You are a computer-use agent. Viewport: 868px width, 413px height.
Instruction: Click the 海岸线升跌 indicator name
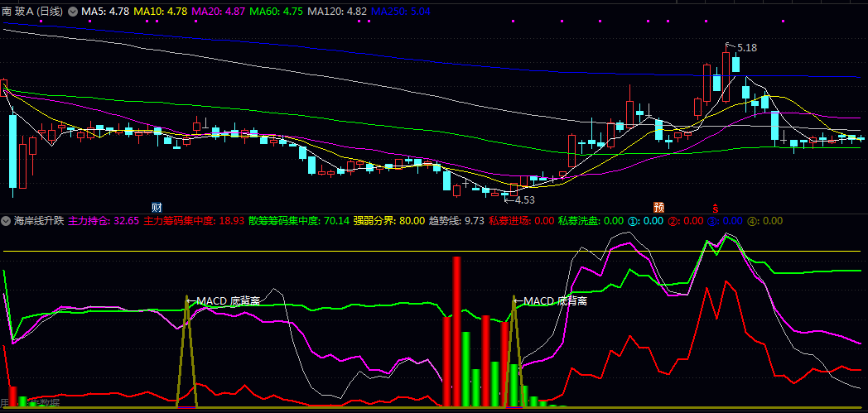coord(39,221)
